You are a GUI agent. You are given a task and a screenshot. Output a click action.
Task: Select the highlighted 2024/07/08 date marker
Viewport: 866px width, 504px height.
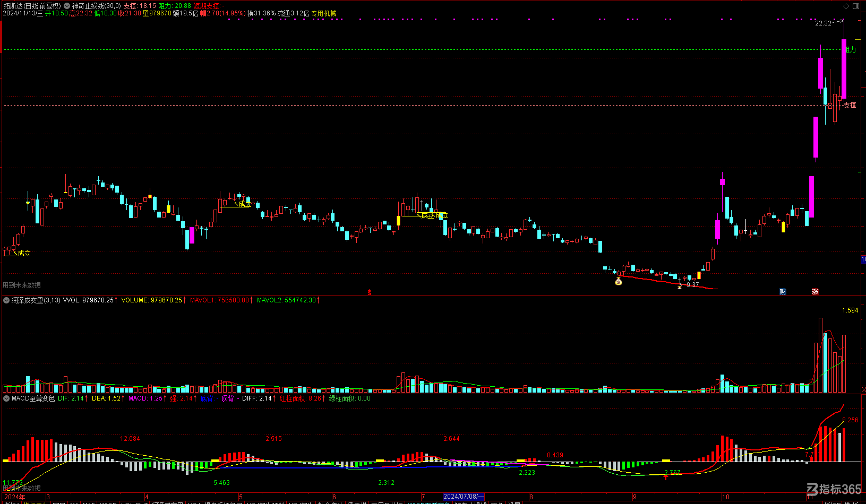[464, 497]
